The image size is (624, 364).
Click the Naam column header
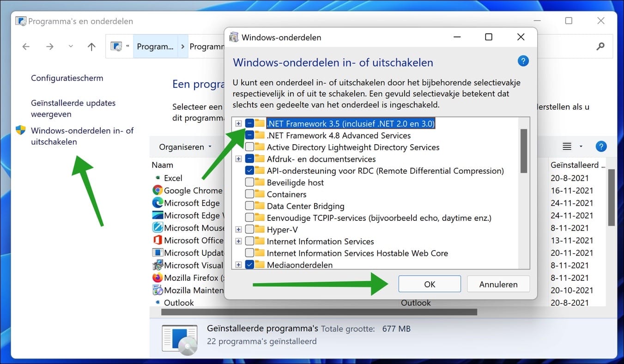162,165
